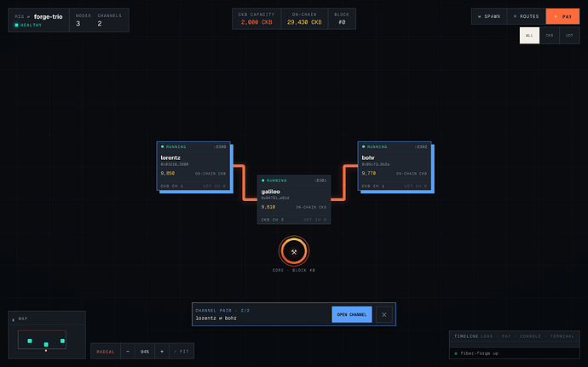Click the Healthy status indicator
This screenshot has height=367, width=588.
coord(28,25)
